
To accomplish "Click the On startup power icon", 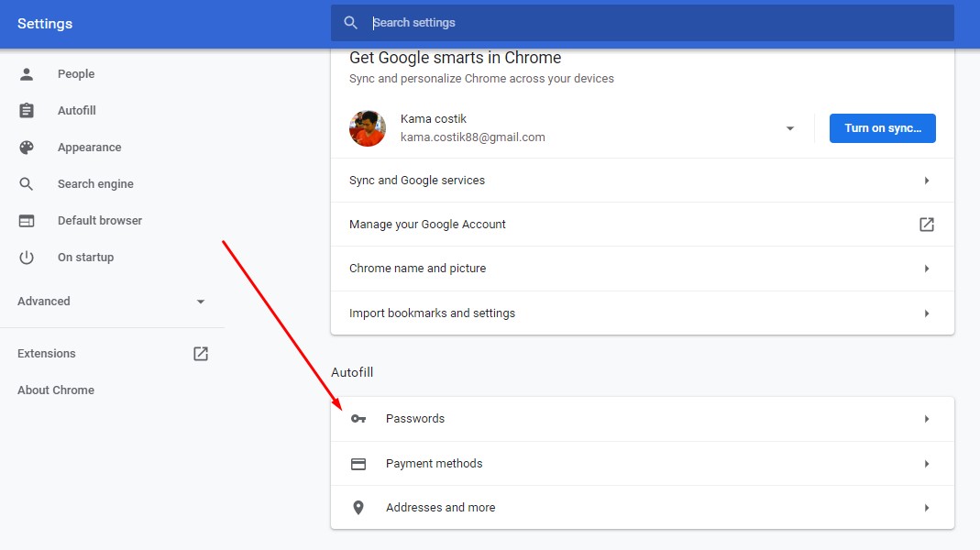I will click(x=27, y=258).
